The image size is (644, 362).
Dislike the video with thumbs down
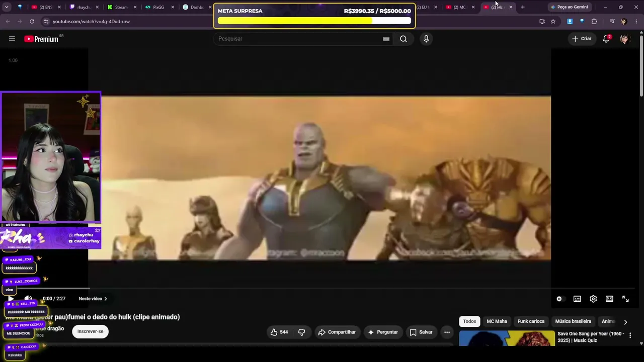[302, 332]
